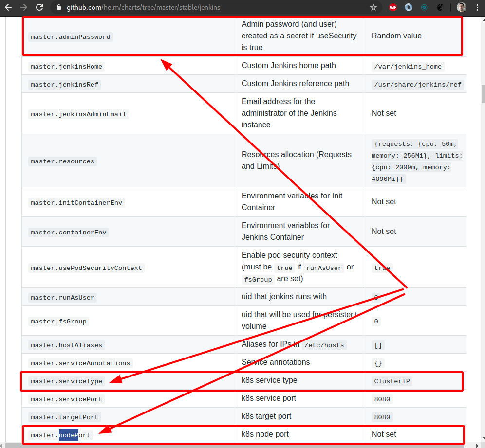This screenshot has height=448, width=485.
Task: Click 'Custom Jenkins home path' description
Action: point(289,66)
